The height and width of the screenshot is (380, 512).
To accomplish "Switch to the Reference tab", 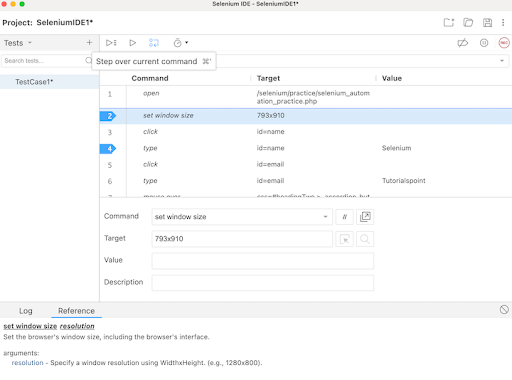I will pos(76,311).
